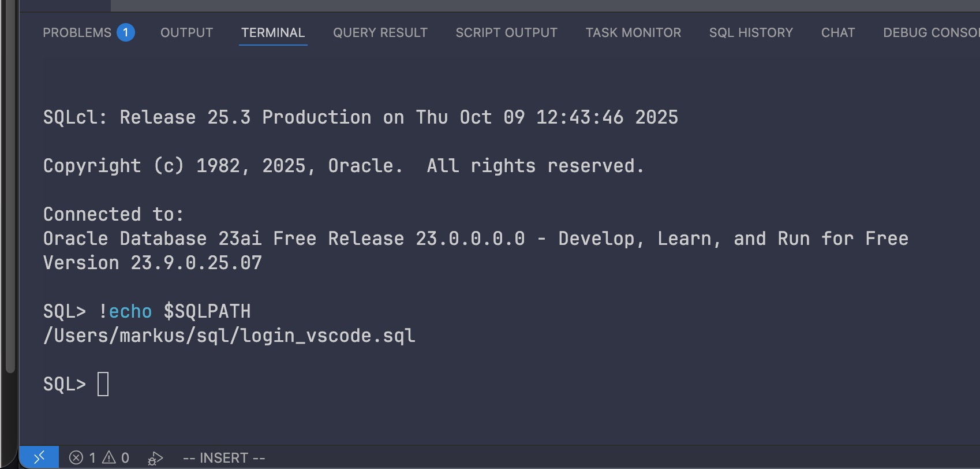Open the remote window indicator in status bar
The height and width of the screenshot is (469, 980).
pyautogui.click(x=39, y=457)
